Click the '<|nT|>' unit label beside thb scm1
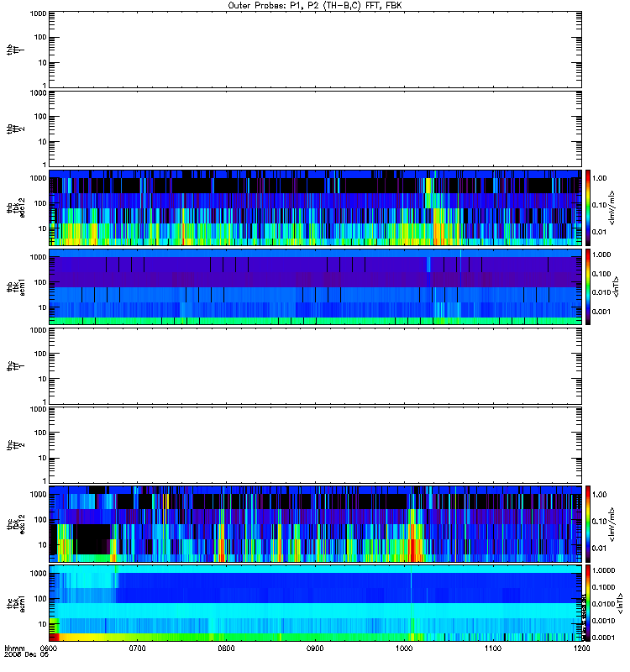Viewport: 630px width, 672px height. [617, 286]
